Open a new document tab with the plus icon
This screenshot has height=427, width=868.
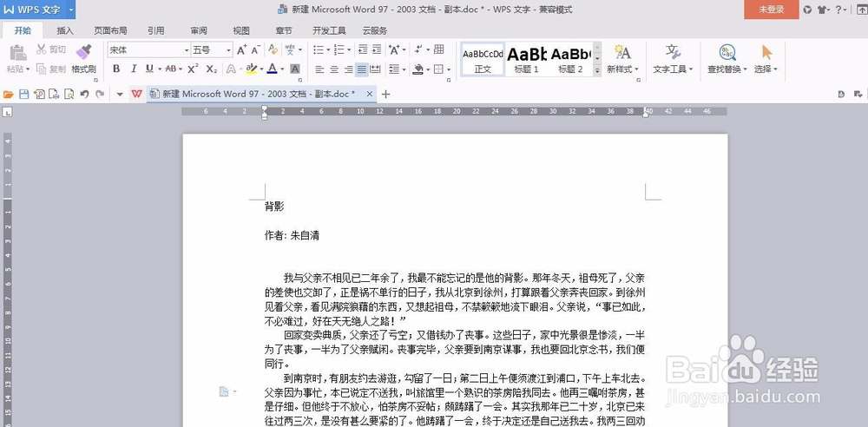pos(386,94)
